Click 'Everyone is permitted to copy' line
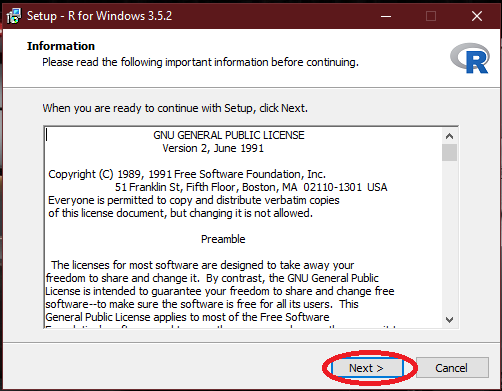The height and width of the screenshot is (391, 502). click(x=194, y=200)
